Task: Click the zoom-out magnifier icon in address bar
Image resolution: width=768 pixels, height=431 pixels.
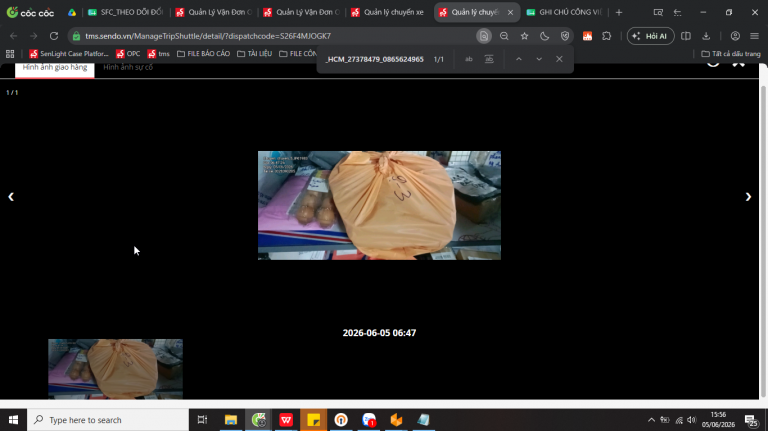Action: coord(504,36)
